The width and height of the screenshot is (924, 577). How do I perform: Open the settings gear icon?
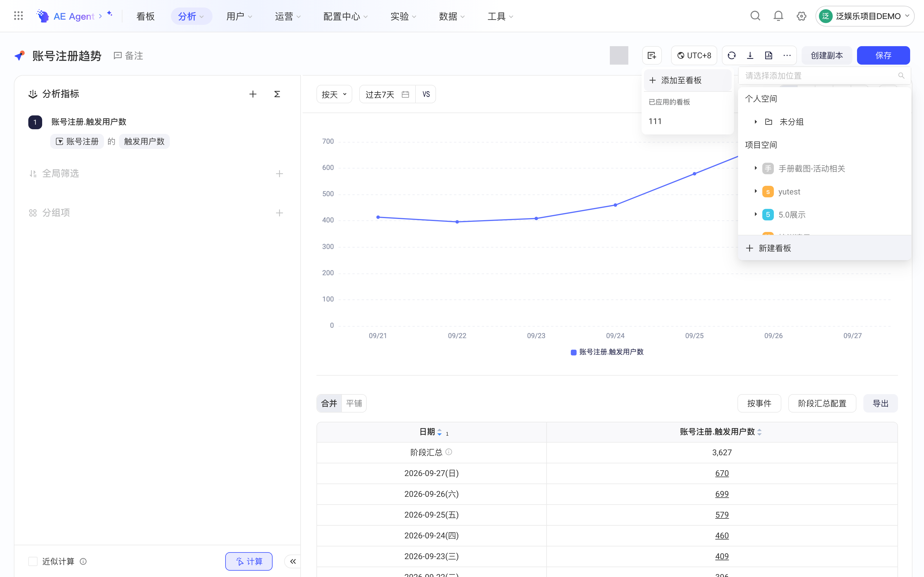tap(802, 16)
